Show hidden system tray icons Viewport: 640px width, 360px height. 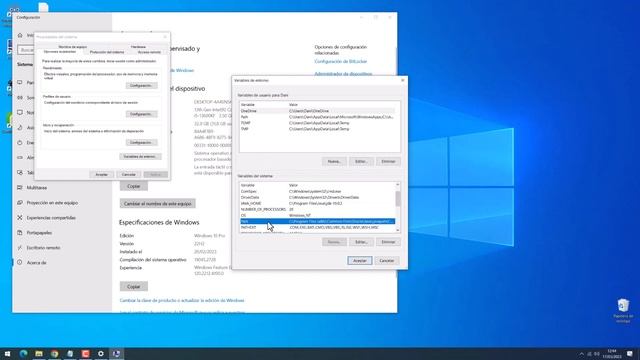tap(582, 354)
